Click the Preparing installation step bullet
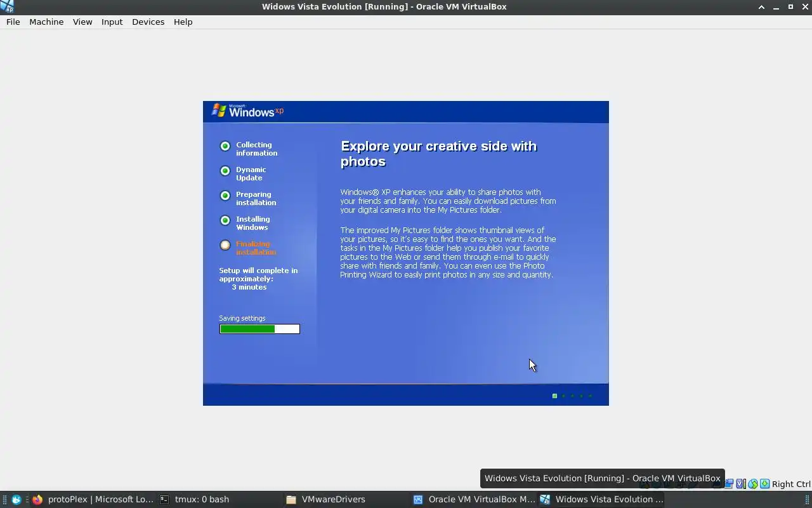The image size is (812, 508). 225,196
